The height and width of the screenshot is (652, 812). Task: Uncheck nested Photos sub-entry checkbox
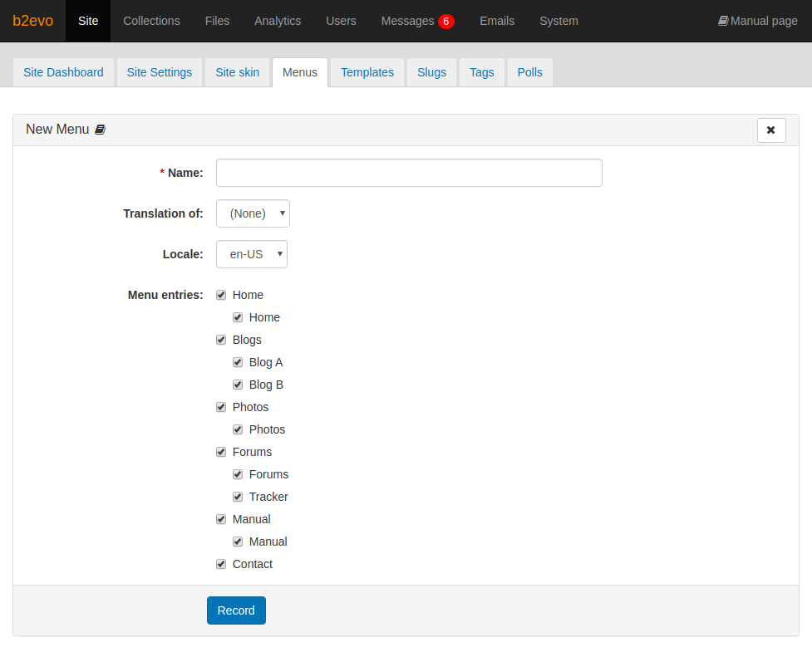238,429
